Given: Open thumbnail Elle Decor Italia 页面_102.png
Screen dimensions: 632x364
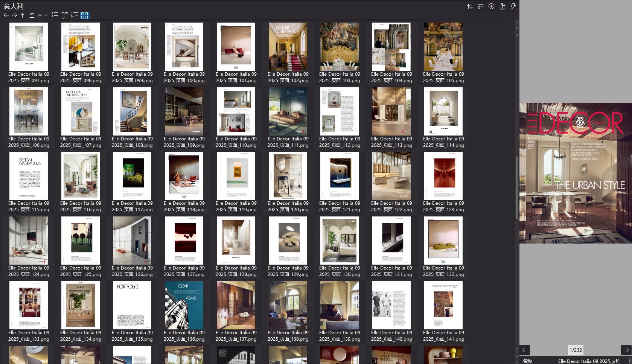Looking at the screenshot, I should pos(288,47).
